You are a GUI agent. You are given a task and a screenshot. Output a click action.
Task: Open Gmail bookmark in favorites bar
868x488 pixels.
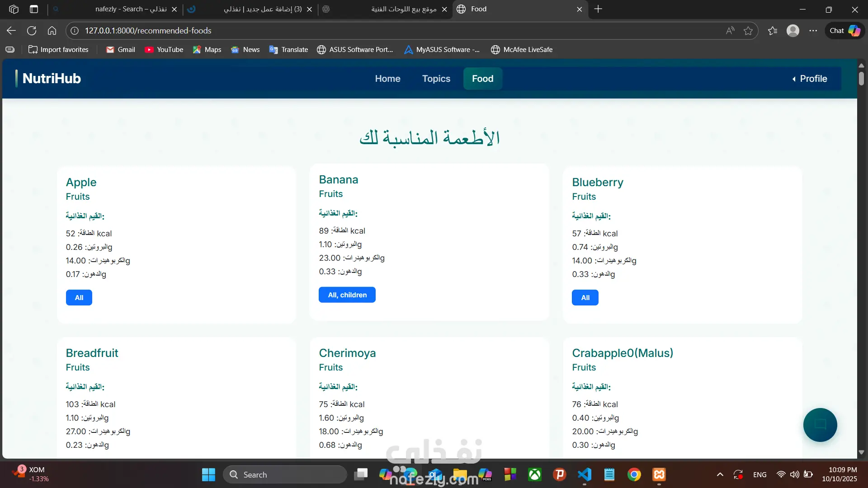pyautogui.click(x=120, y=50)
